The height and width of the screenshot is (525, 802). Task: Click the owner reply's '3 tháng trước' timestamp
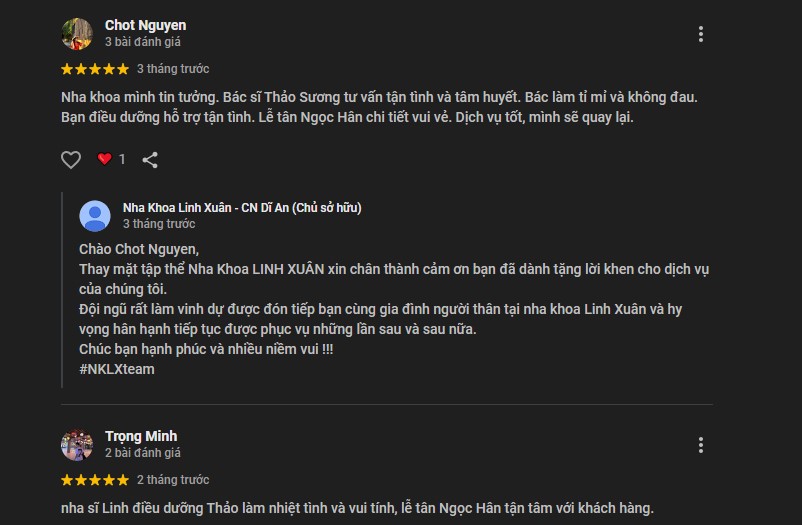(x=159, y=224)
